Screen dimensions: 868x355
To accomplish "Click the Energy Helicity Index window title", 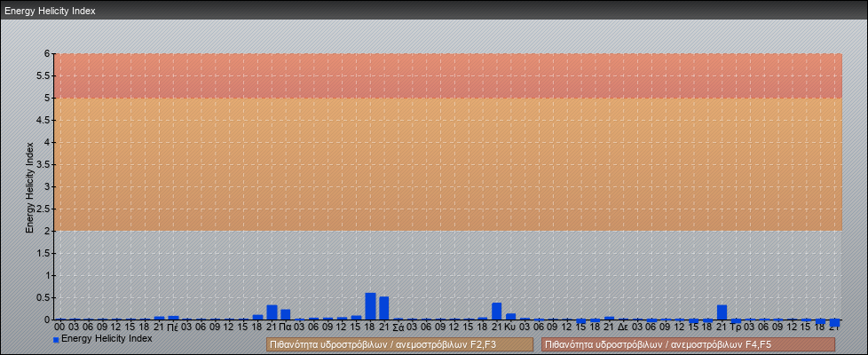I will click(50, 11).
